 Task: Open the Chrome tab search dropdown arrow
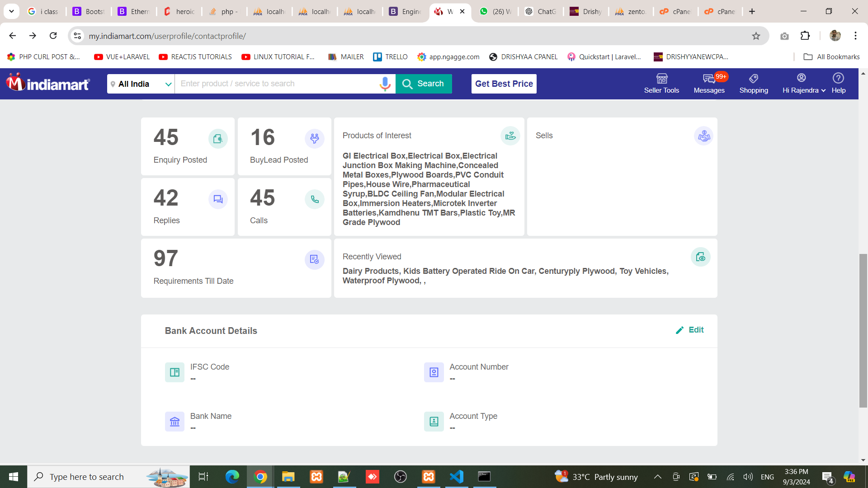11,11
